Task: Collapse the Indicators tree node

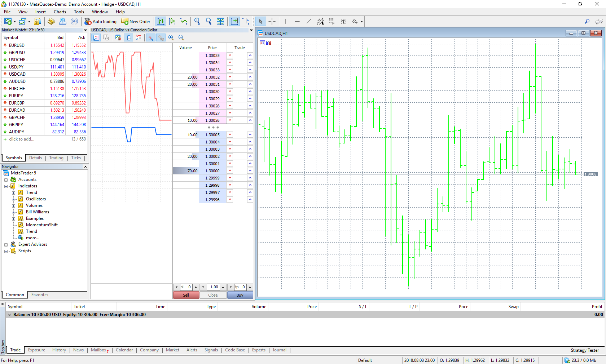Action: pos(6,186)
